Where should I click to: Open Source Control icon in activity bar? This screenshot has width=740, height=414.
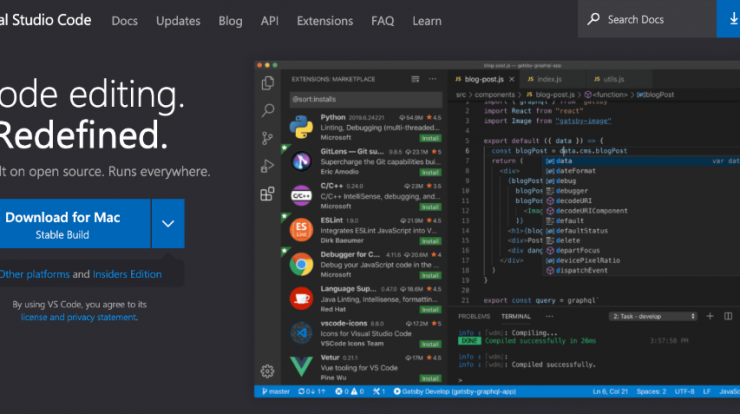tap(267, 138)
